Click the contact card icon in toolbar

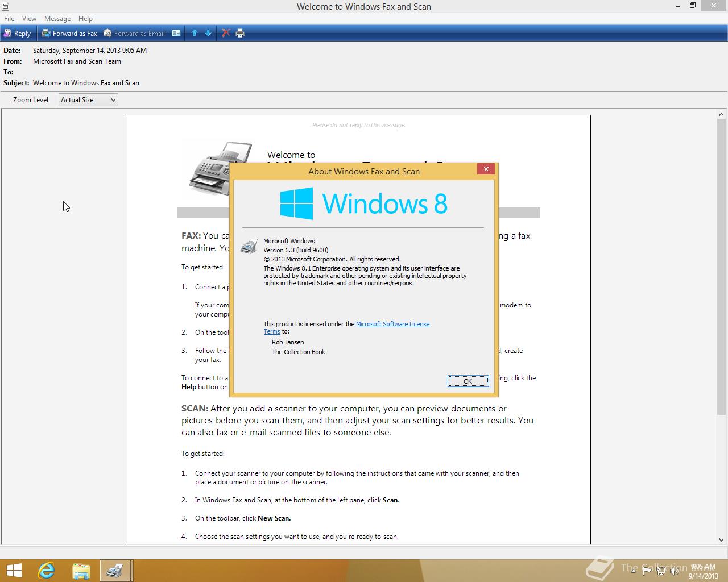[x=176, y=34]
